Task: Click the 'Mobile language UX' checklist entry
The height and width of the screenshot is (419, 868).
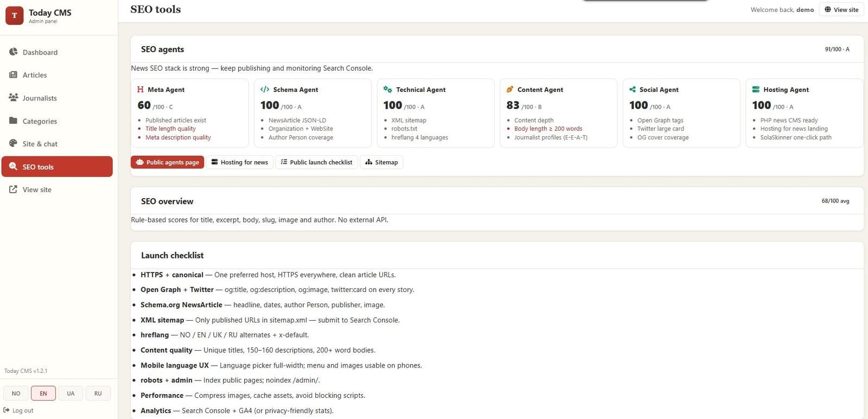Action: click(x=281, y=365)
